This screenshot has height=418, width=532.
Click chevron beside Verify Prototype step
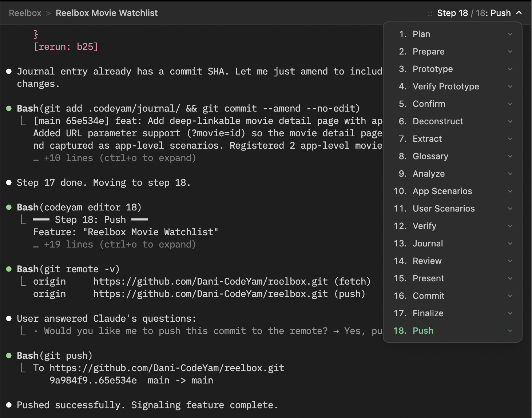(x=510, y=87)
